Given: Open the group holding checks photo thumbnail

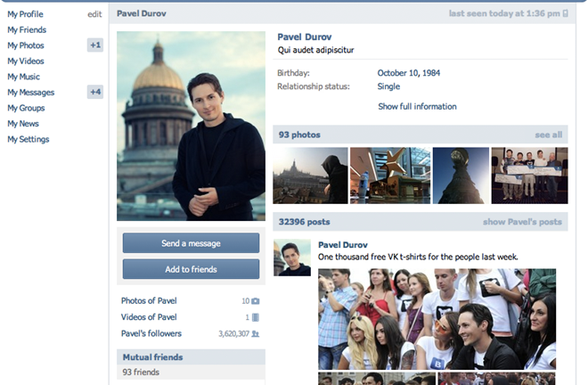Looking at the screenshot, I should pyautogui.click(x=529, y=176).
